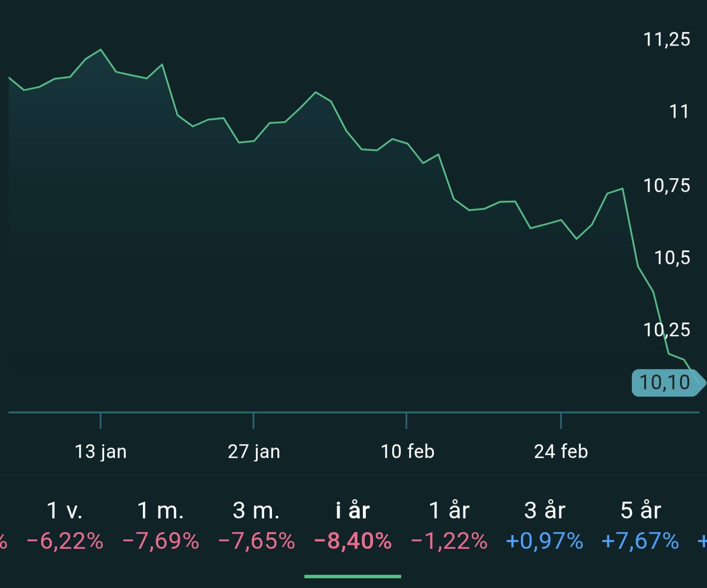The image size is (707, 588).
Task: Click the +7,67% five-year change value
Action: [640, 541]
